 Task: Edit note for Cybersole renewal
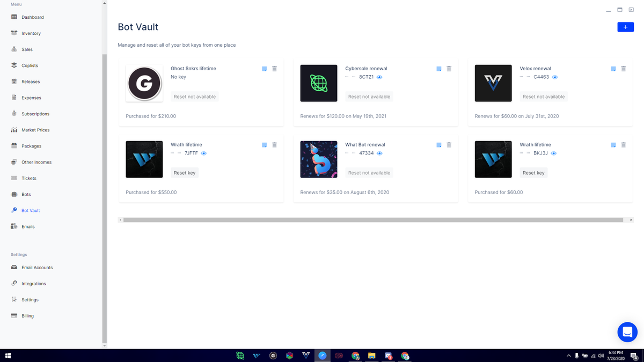point(439,69)
